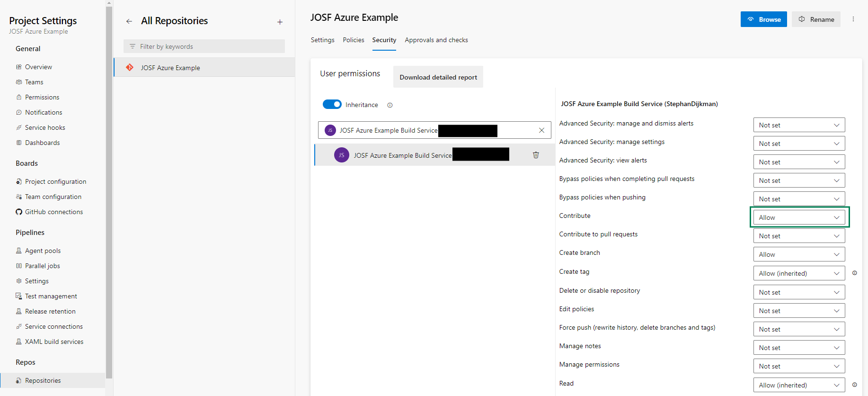Switch to the Policies tab

point(354,40)
